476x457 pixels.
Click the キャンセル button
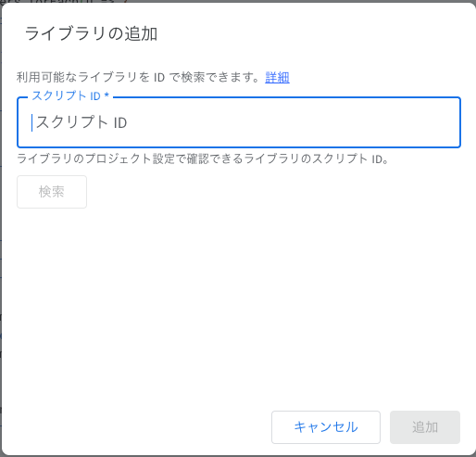(x=326, y=427)
